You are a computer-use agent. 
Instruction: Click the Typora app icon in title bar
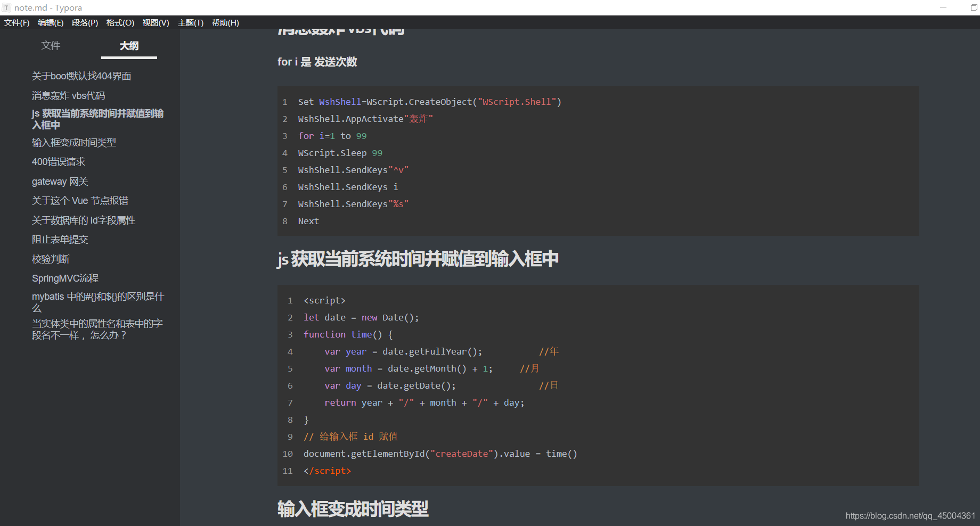coord(6,7)
